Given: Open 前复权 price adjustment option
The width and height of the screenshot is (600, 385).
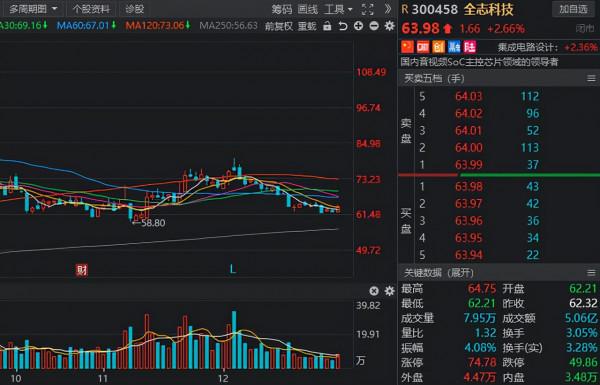Looking at the screenshot, I should coord(279,26).
